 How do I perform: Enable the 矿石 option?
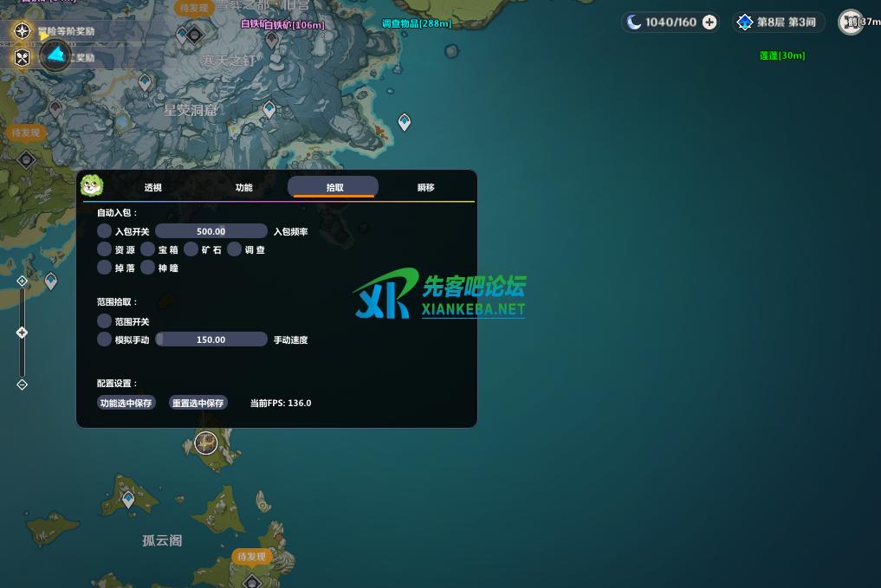coord(191,249)
